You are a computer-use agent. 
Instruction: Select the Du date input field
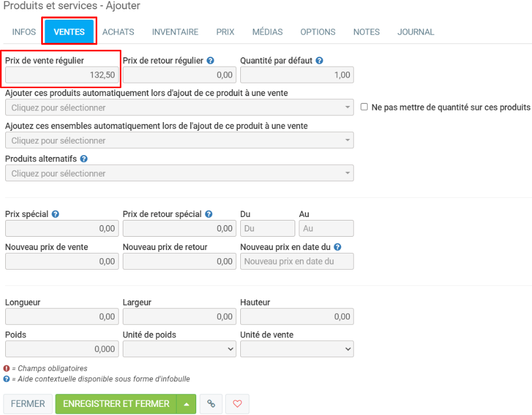267,229
